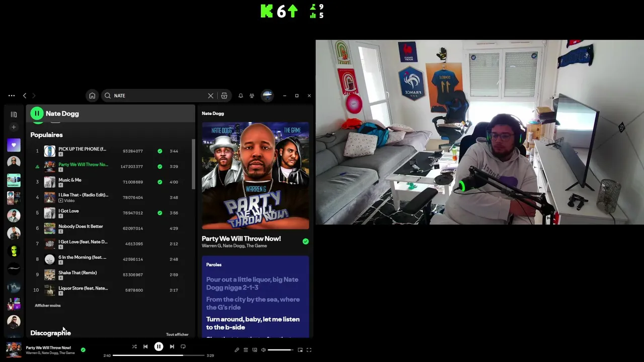Image resolution: width=644 pixels, height=362 pixels.
Task: Open Liked Songs heart tile
Action: click(x=14, y=145)
